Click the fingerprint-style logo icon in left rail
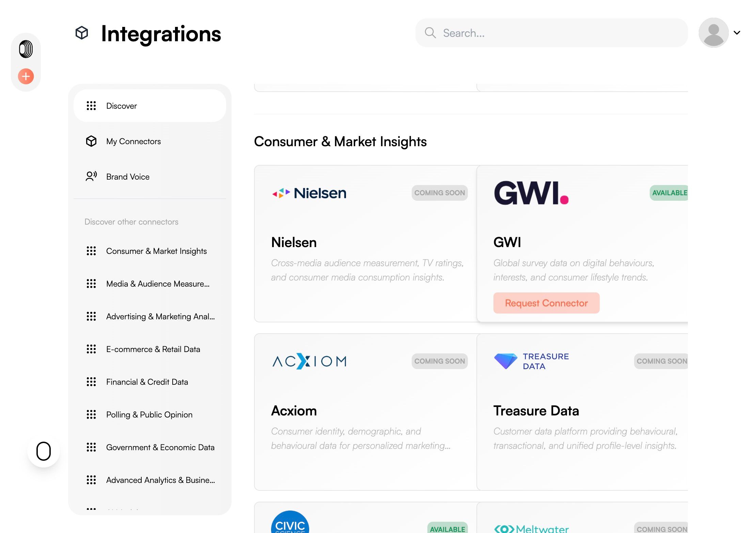 click(x=26, y=49)
